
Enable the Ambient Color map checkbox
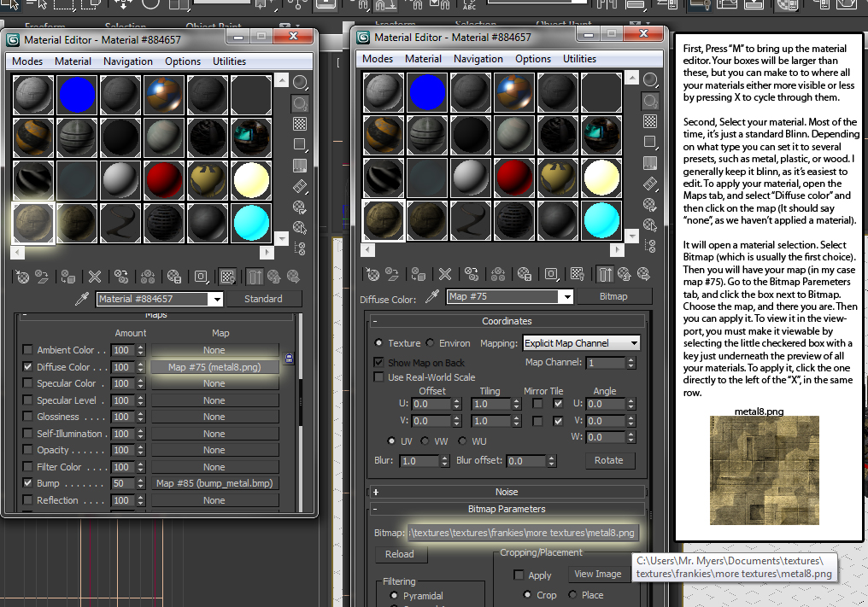(x=27, y=350)
